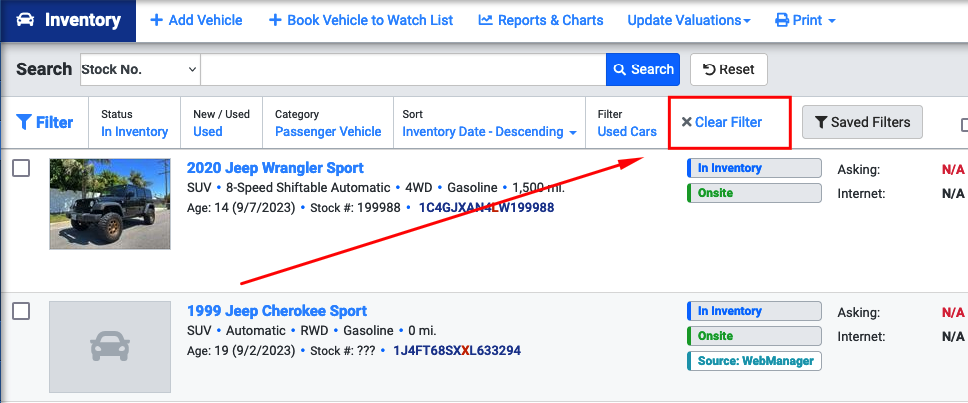The image size is (968, 403).
Task: Check the 1999 Jeep Cherokee Sport checkbox
Action: coord(21,311)
